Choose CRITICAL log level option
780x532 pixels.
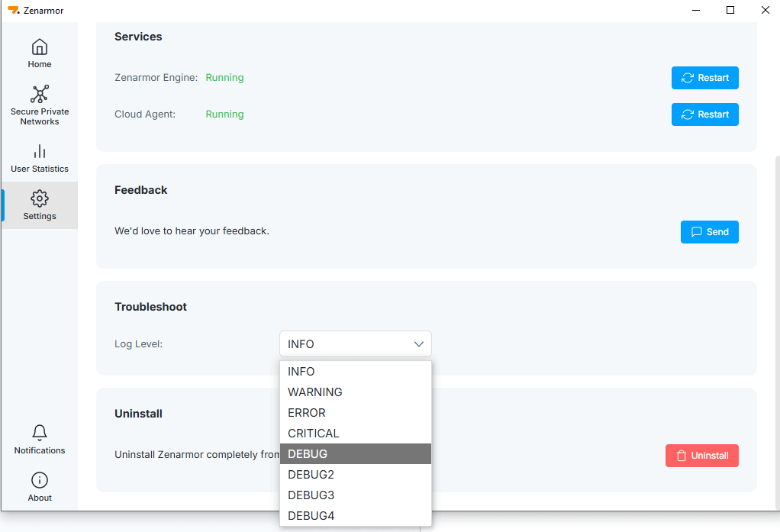[x=355, y=433]
